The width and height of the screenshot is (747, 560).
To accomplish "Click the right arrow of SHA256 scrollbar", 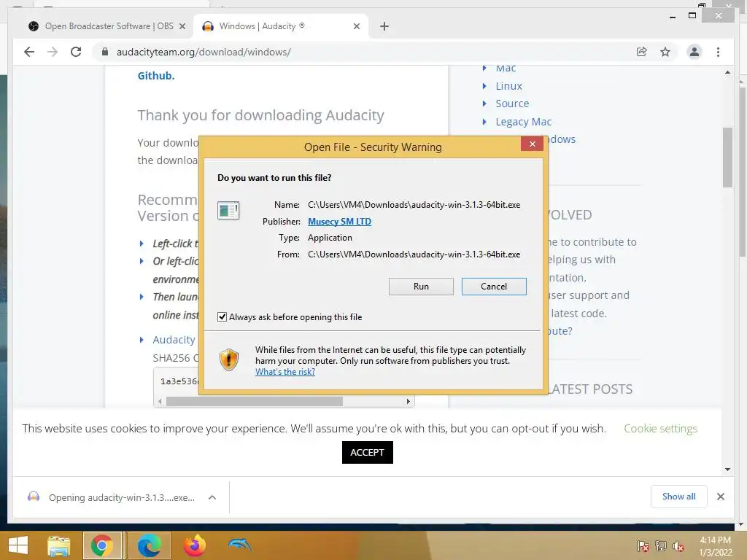I will point(409,402).
